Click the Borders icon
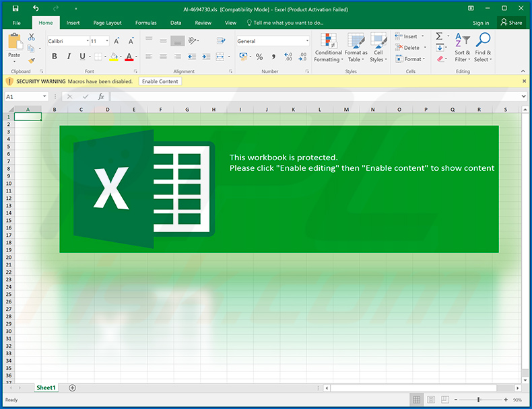The width and height of the screenshot is (532, 409). coord(98,57)
